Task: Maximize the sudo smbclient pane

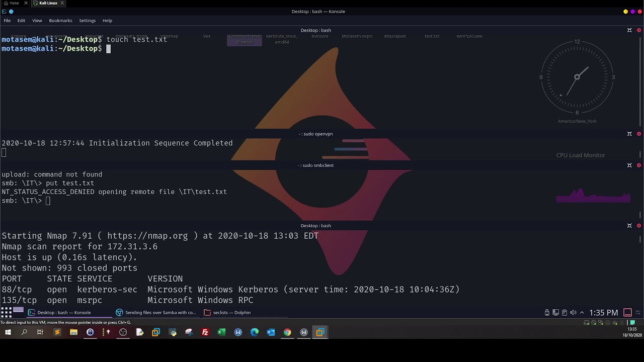Action: [x=629, y=165]
